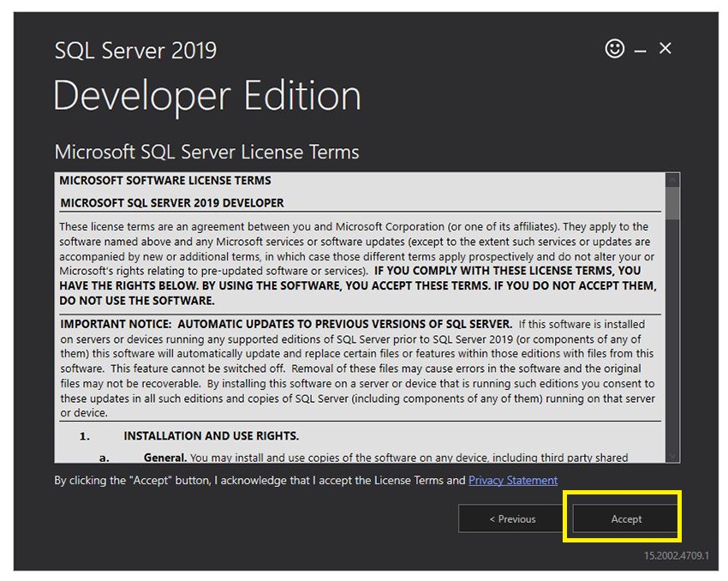
Task: Click the 'MICROSOFT SQL SERVER 2019 DEVELOPER' heading
Action: (x=172, y=203)
